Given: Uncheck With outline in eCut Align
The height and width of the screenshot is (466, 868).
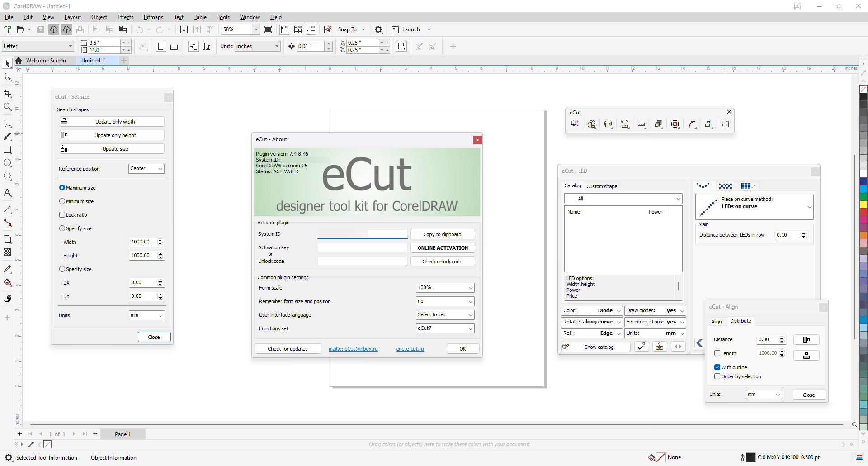Looking at the screenshot, I should click(717, 367).
